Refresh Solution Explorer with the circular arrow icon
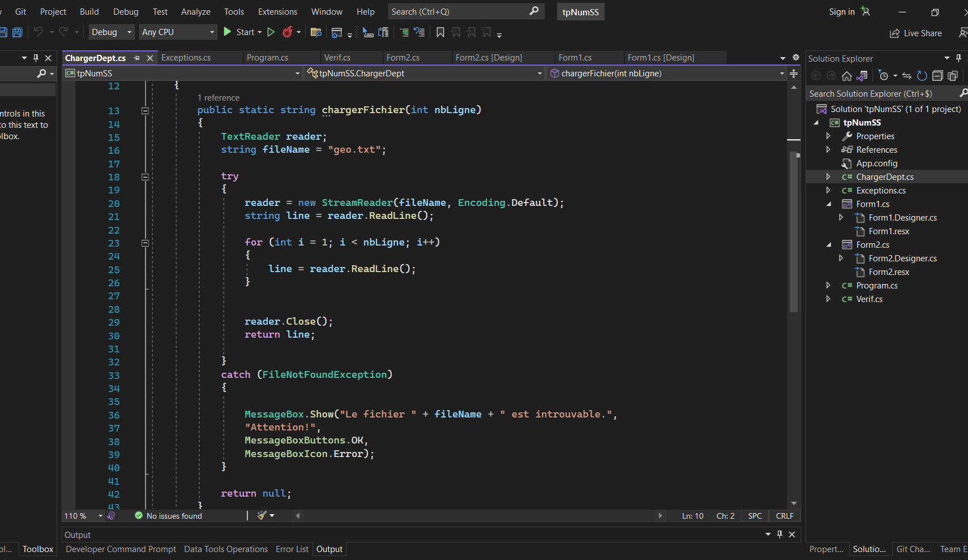Viewport: 968px width, 560px height. tap(922, 76)
